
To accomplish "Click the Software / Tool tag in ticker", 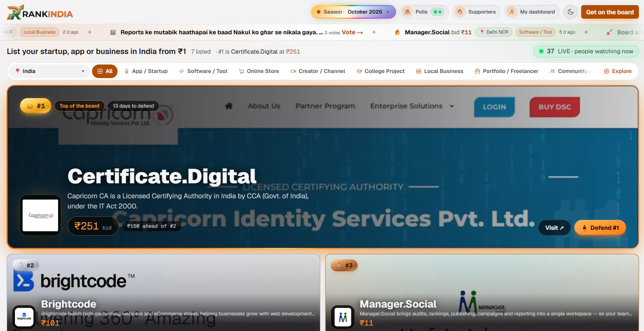I will pos(536,32).
